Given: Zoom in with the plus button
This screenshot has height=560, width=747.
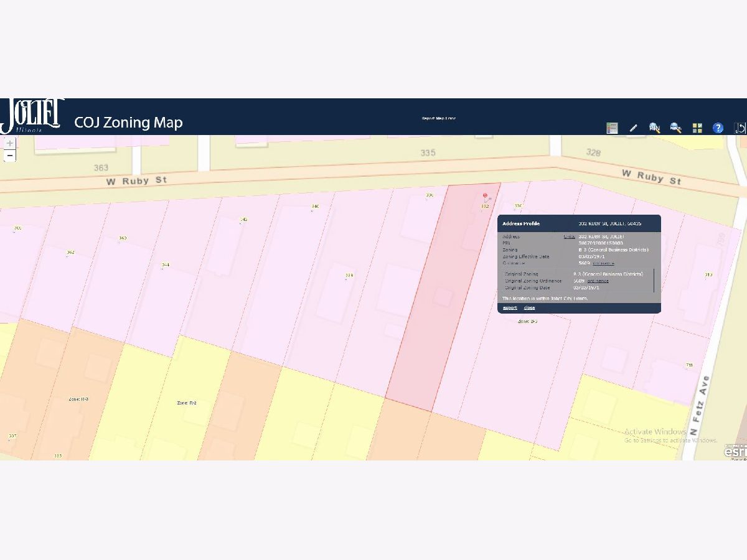Looking at the screenshot, I should coord(10,143).
